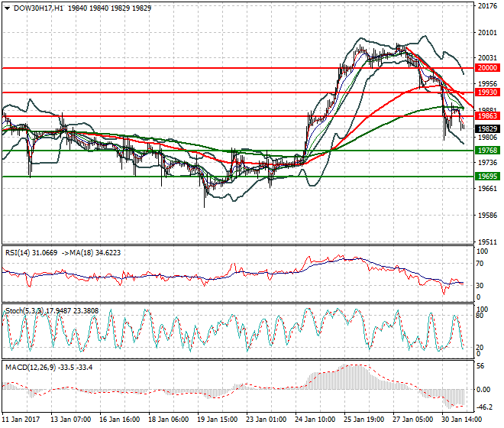This screenshot has height=428, width=504.
Task: Select the 25 Jan 19:00 time axis label
Action: point(363,420)
